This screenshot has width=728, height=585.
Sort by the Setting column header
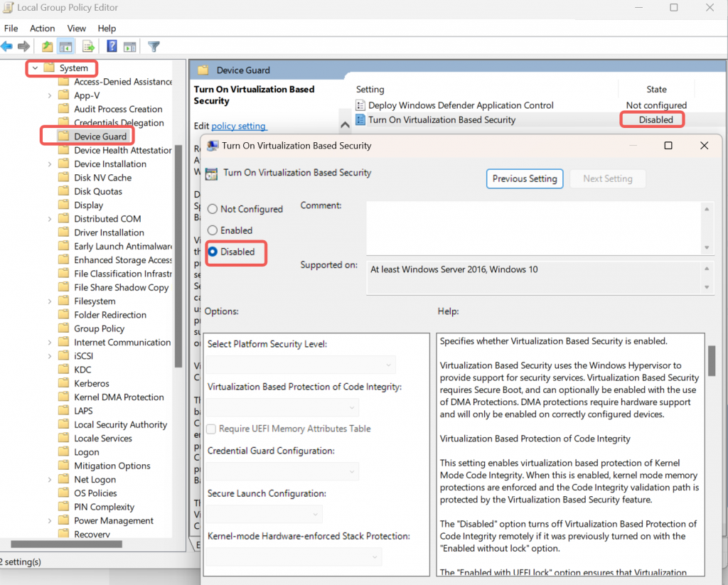click(x=370, y=89)
